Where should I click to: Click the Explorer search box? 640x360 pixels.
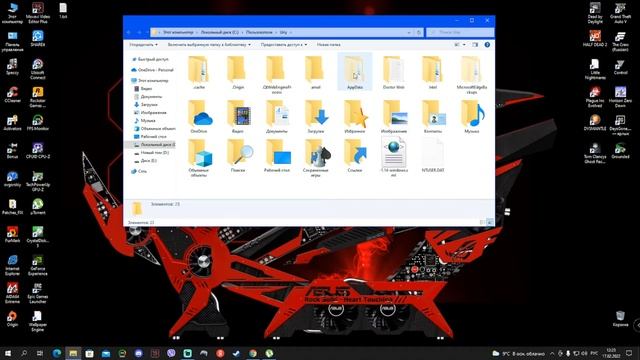460,32
